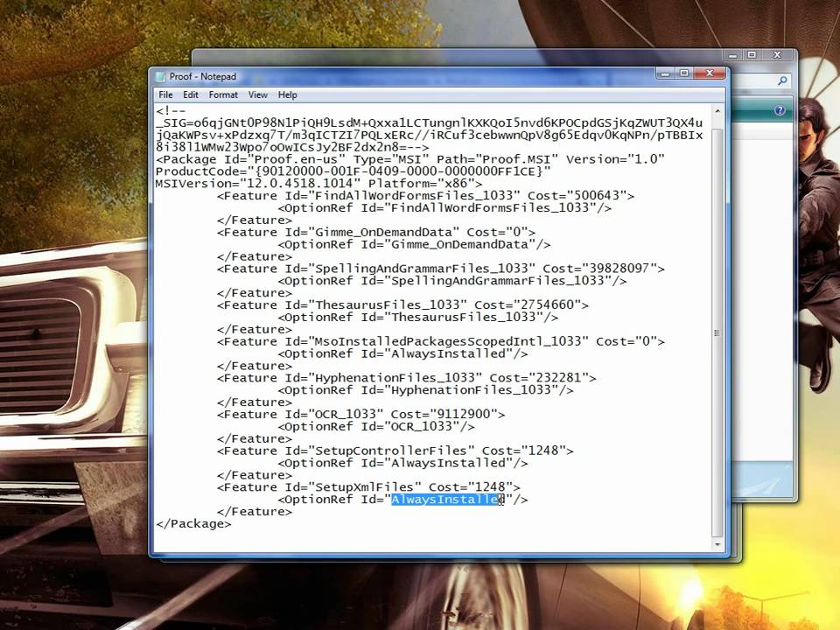Click Feature Id="ThesaurusFiles_1033" line
840x630 pixels.
[x=402, y=304]
